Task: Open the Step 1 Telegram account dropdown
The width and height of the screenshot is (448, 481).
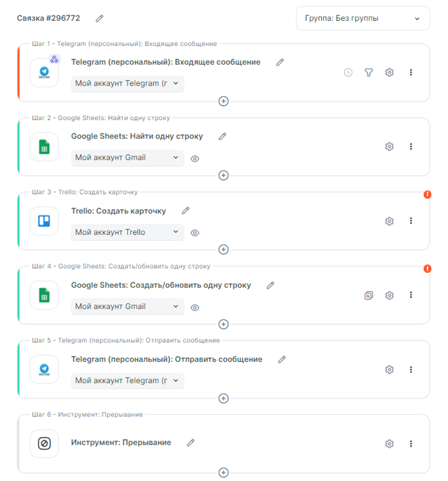Action: (x=127, y=83)
